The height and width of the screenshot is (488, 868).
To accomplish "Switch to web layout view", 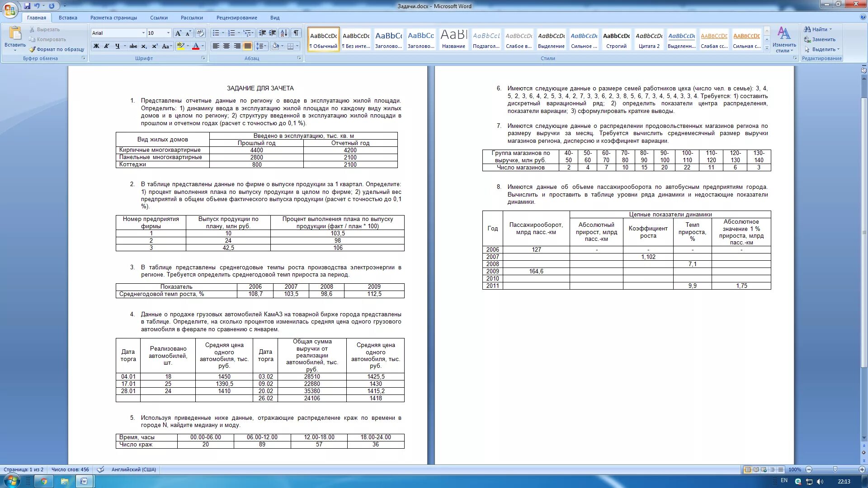I will pos(764,469).
